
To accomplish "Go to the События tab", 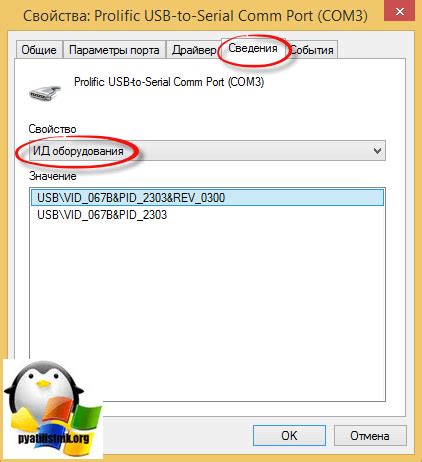I will pyautogui.click(x=312, y=50).
